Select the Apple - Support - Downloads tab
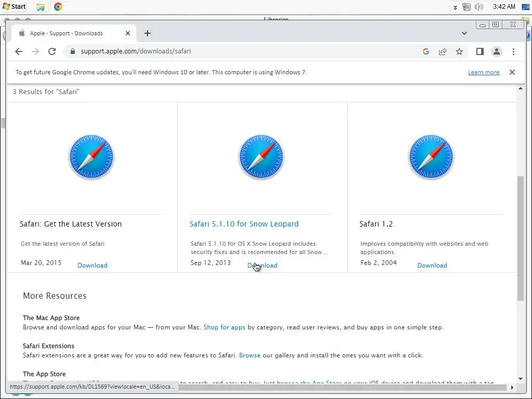 click(x=74, y=33)
